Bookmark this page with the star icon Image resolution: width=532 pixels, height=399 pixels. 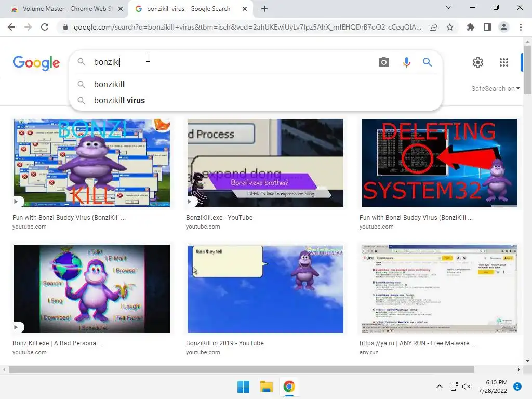tap(450, 27)
